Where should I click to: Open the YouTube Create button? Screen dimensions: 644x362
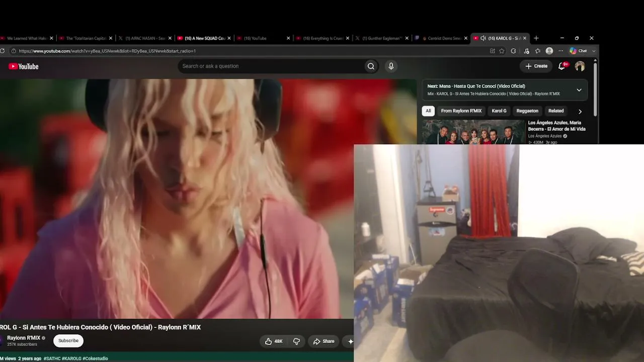tap(536, 66)
